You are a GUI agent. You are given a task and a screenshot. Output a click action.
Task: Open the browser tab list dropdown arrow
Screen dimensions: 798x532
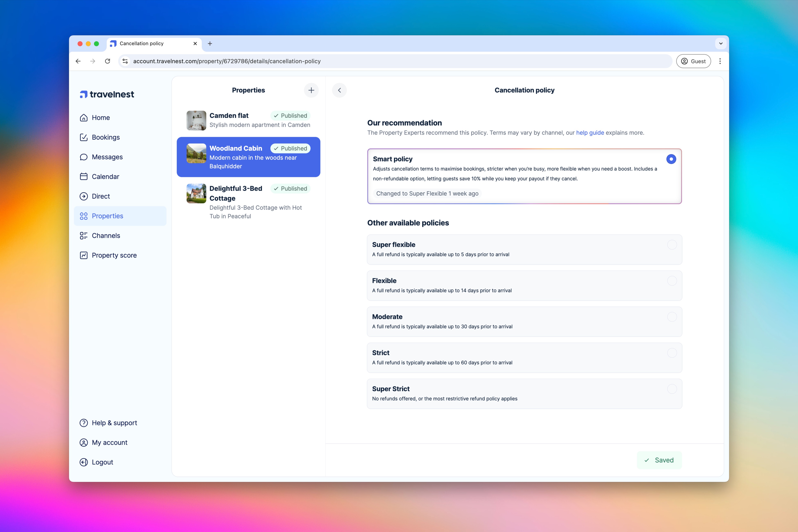[x=721, y=43]
